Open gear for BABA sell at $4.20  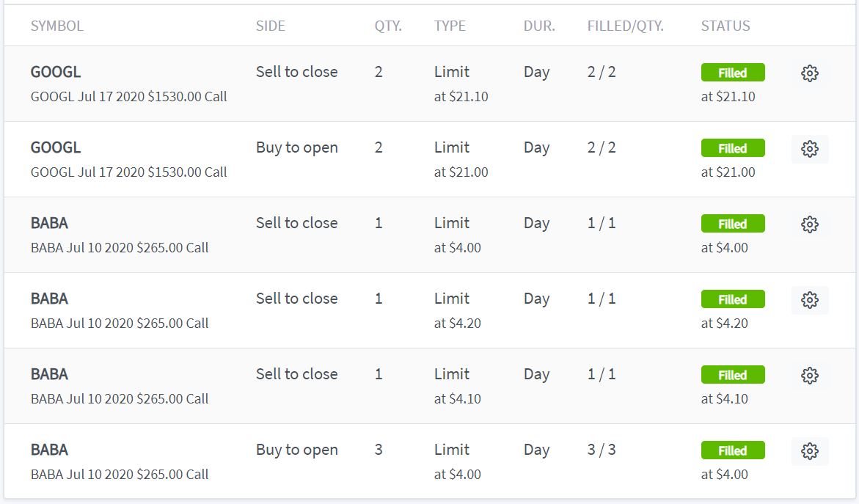810,299
